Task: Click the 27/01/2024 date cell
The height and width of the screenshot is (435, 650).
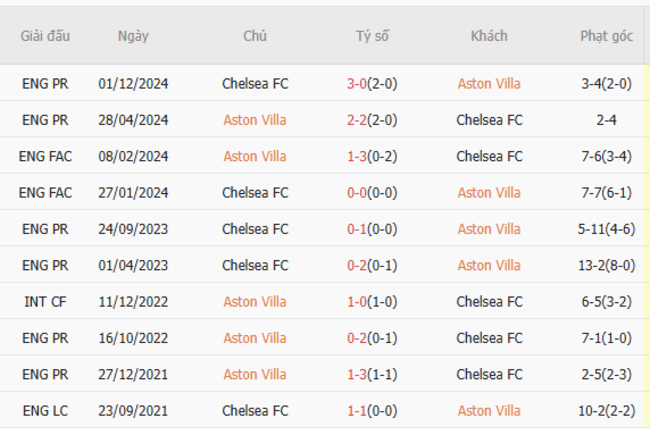Action: click(x=133, y=193)
